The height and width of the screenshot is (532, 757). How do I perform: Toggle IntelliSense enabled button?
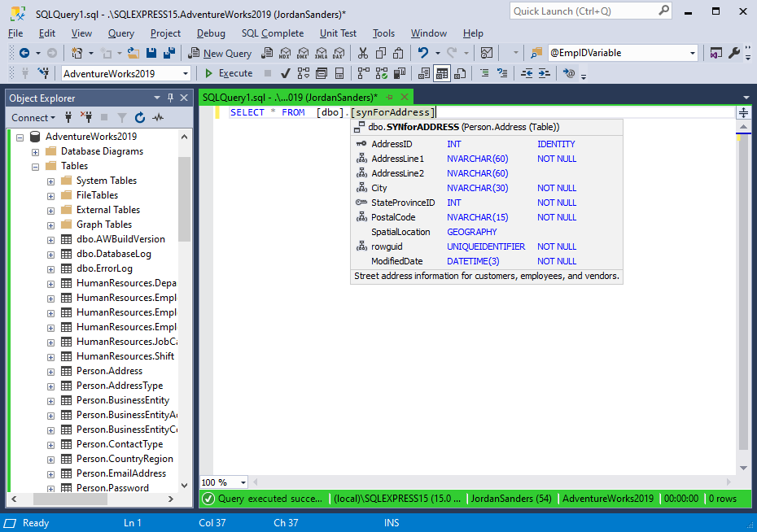(x=340, y=73)
